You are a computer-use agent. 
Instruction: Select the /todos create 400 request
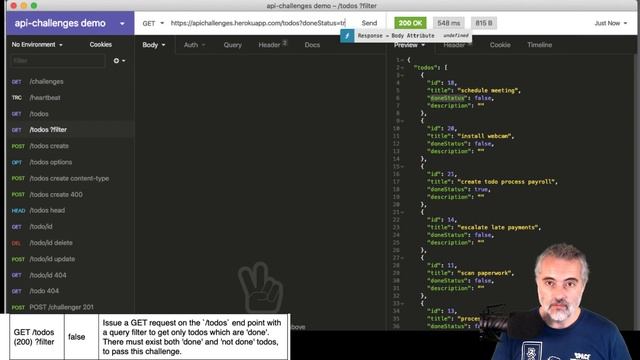[x=70, y=195]
